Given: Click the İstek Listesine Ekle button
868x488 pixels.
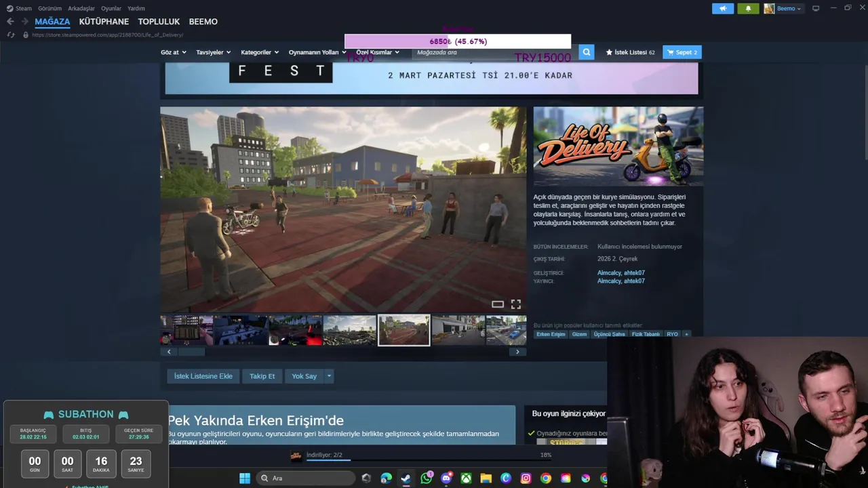Looking at the screenshot, I should (x=203, y=376).
